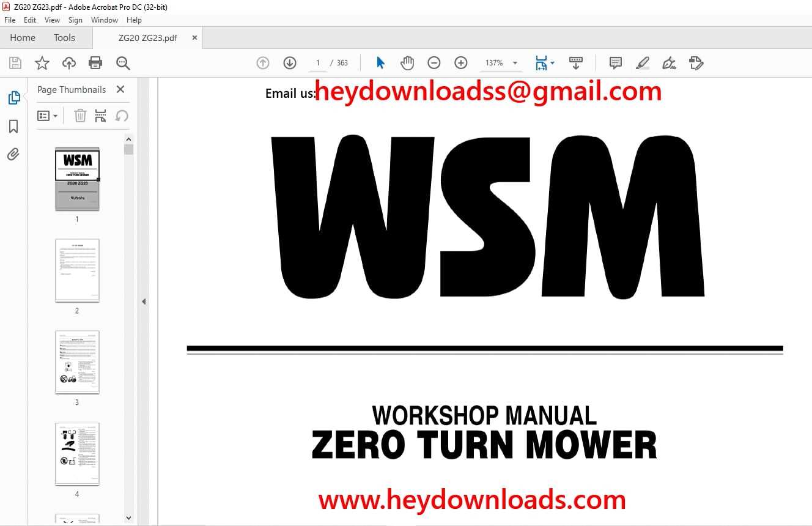Activate the Hand pan tool
This screenshot has width=812, height=526.
pos(407,63)
